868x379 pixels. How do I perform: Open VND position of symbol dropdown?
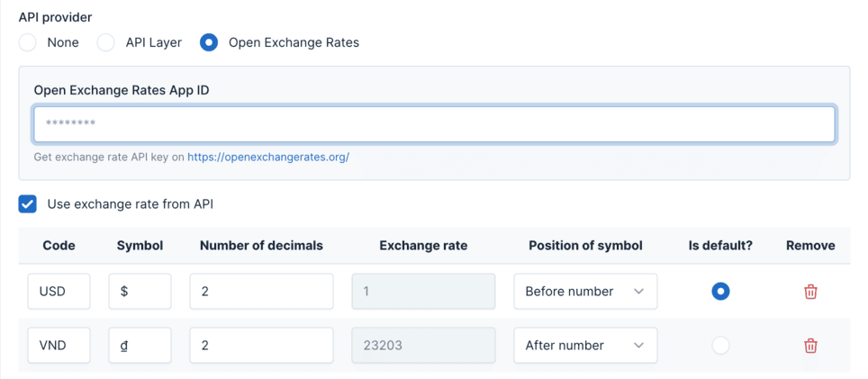pyautogui.click(x=585, y=346)
